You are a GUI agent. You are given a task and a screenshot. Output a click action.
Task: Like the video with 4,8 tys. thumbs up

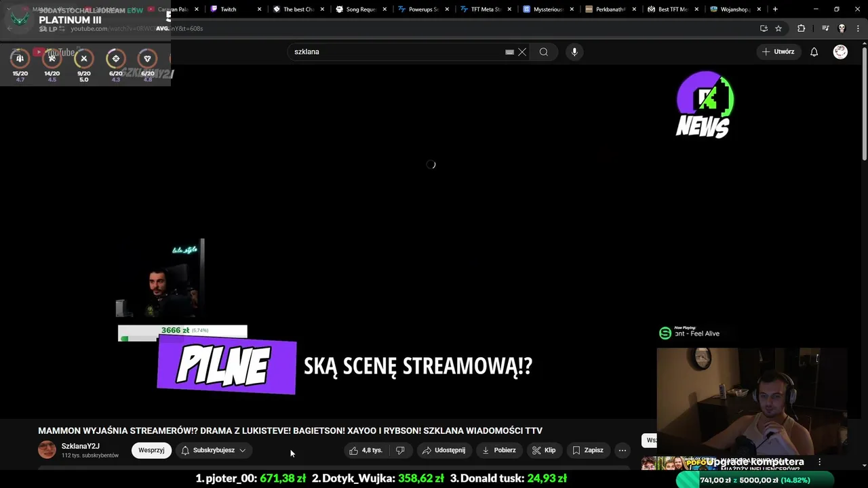tap(366, 450)
